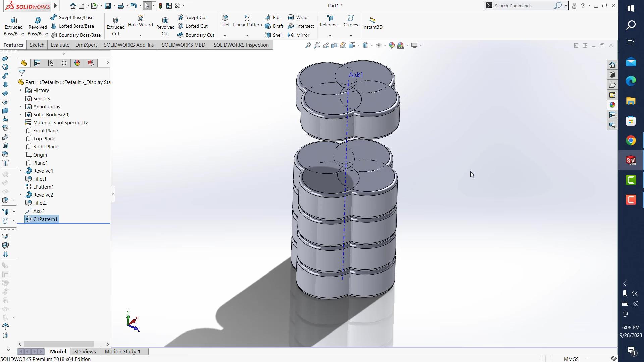This screenshot has height=362, width=644.
Task: Open Curves tool
Action: (x=351, y=21)
